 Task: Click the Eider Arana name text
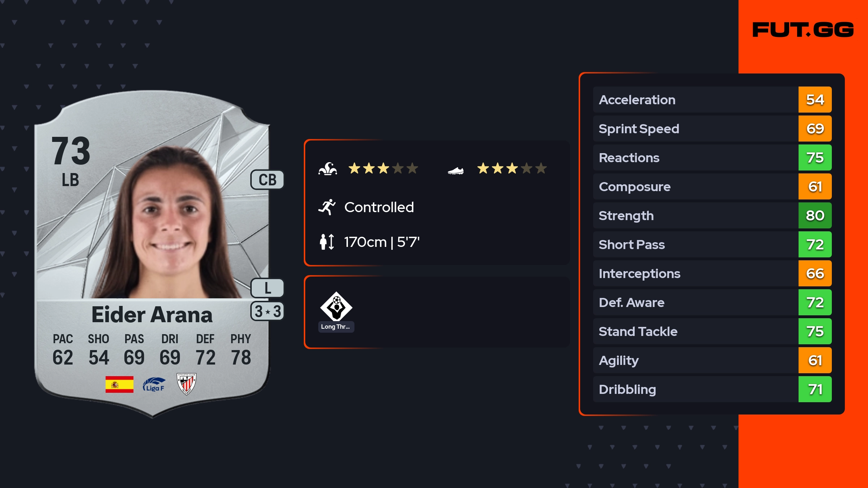coord(152,315)
